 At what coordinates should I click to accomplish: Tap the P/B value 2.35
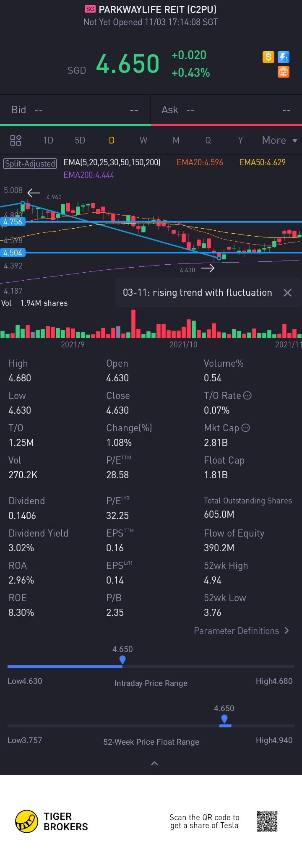(115, 613)
